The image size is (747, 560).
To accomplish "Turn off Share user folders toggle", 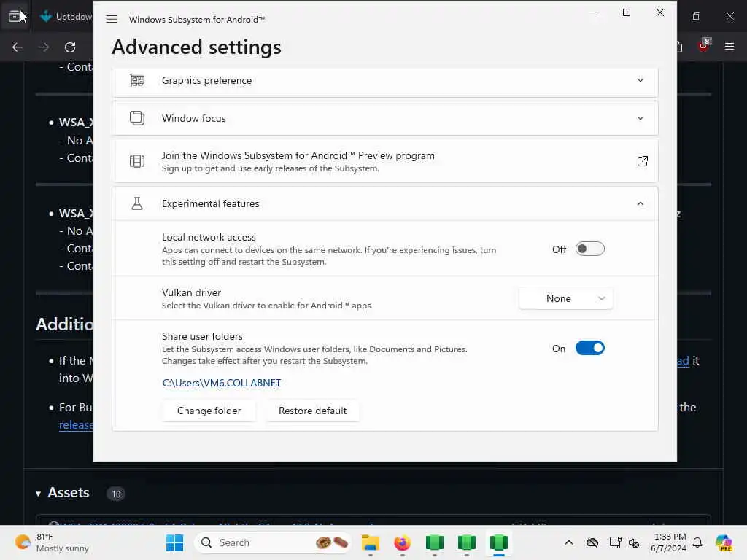I will coord(589,348).
